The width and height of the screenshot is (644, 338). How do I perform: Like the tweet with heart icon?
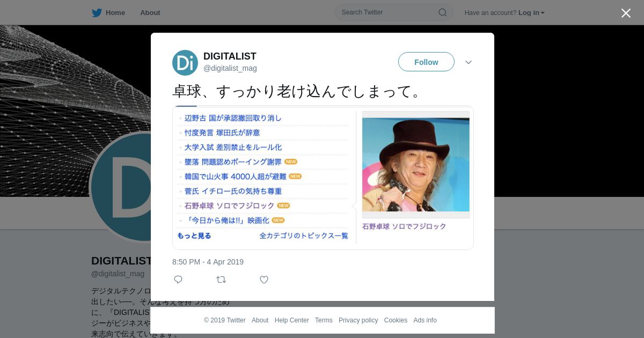(x=264, y=280)
